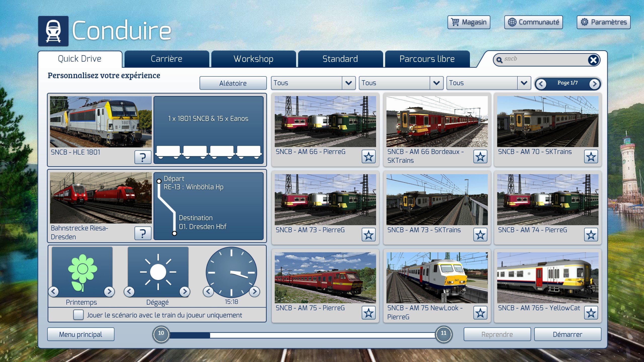The image size is (644, 362).
Task: Select the SNCB - AM 765 - YellowCat thumbnail
Action: click(x=548, y=278)
